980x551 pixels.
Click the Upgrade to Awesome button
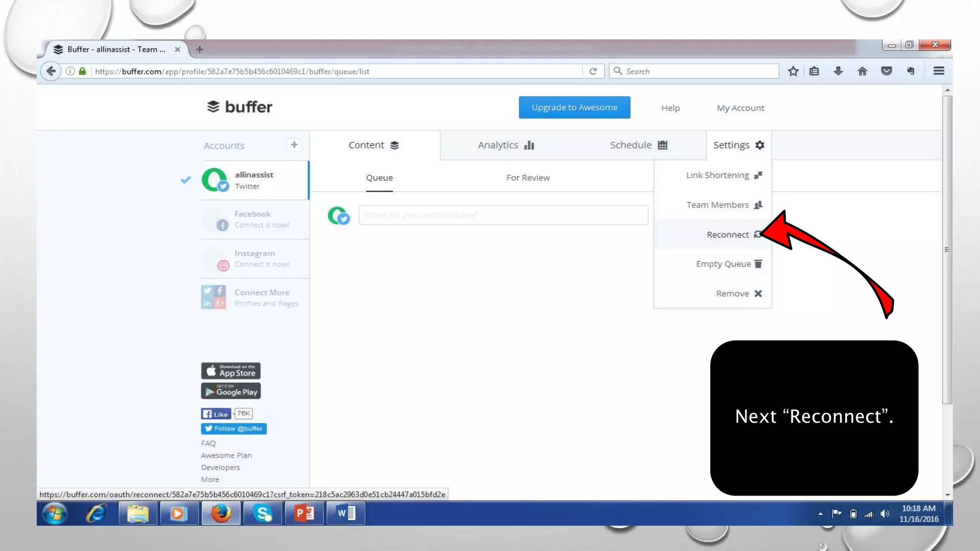pyautogui.click(x=574, y=108)
